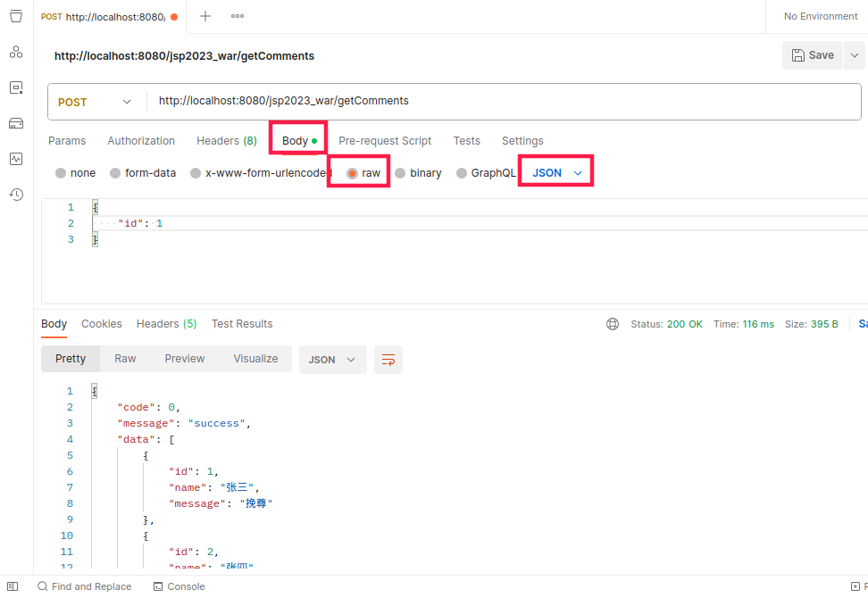Switch to the Authorization tab
Image resolution: width=868 pixels, height=598 pixels.
pyautogui.click(x=141, y=141)
